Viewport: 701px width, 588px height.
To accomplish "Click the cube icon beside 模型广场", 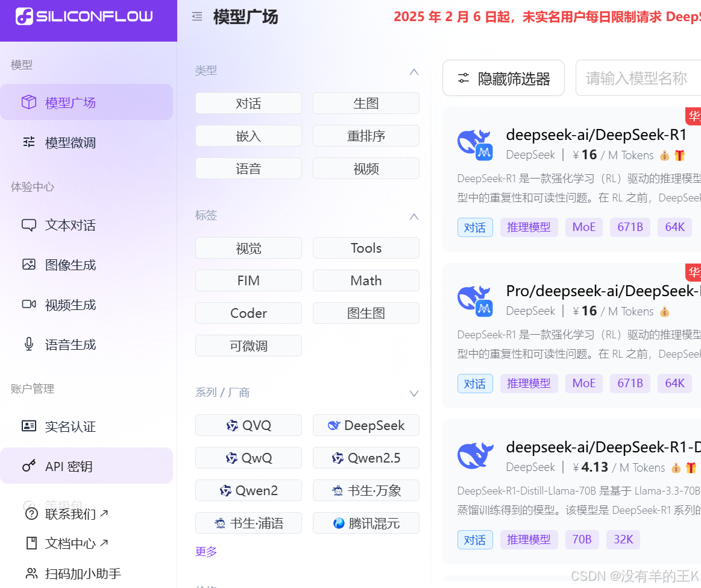I will coord(29,102).
